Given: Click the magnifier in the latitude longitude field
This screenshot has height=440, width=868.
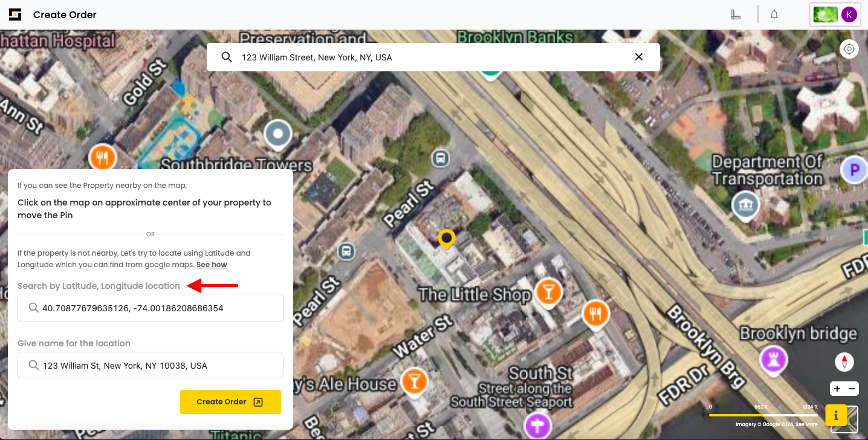Looking at the screenshot, I should [34, 308].
